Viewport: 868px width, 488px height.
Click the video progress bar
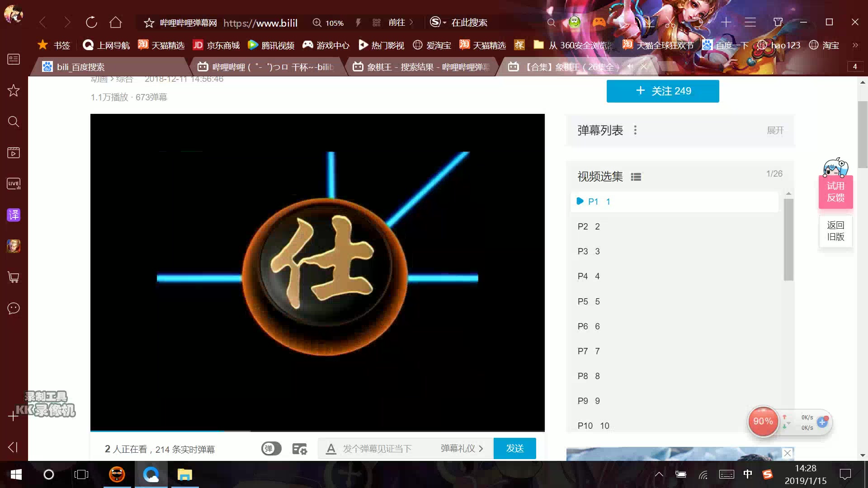(x=317, y=431)
